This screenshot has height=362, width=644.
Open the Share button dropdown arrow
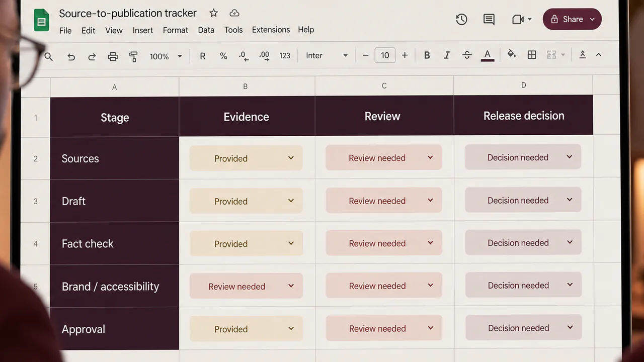tap(592, 19)
